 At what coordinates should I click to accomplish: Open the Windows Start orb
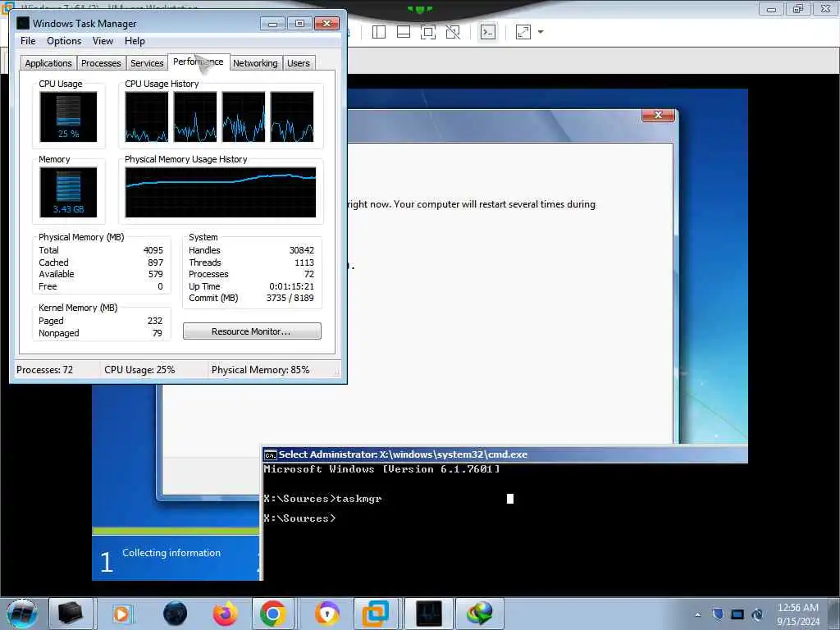[22, 614]
